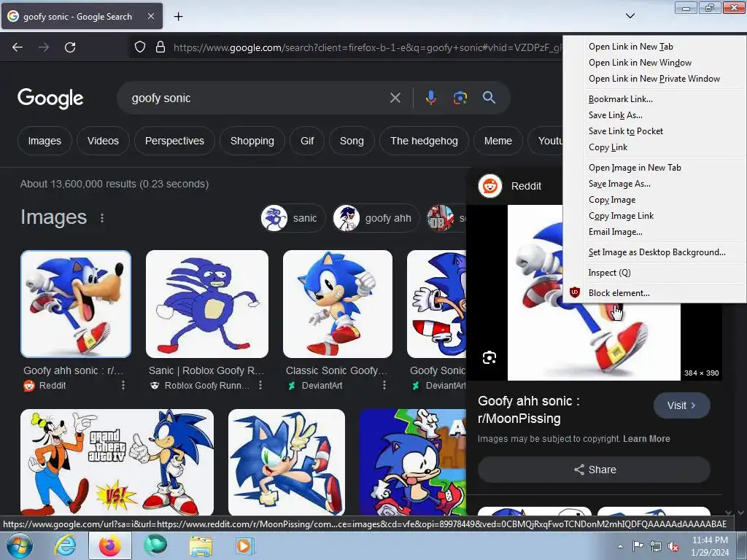Click the goofy ahh suggestion chip
The height and width of the screenshot is (560, 747).
376,218
